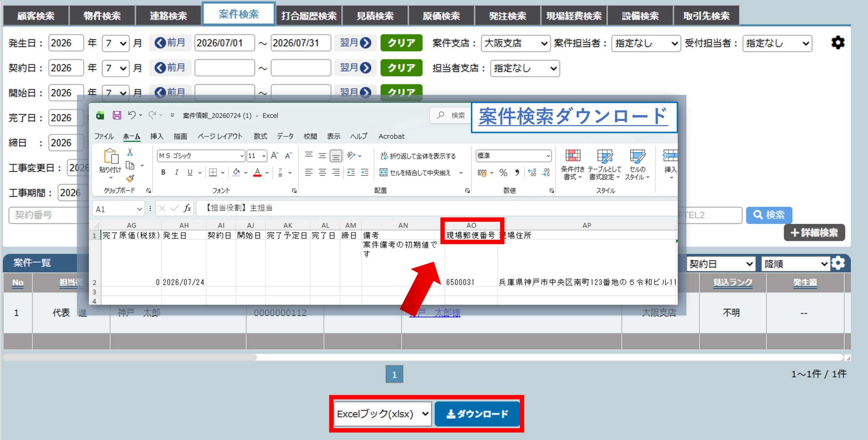Open the A1 name box dropdown
Screen dimensions: 868x440
[x=139, y=209]
